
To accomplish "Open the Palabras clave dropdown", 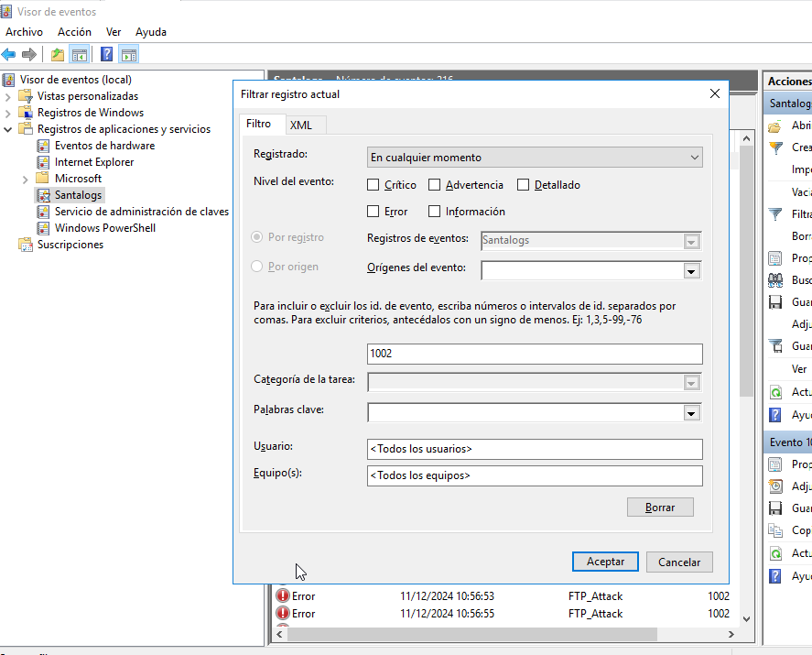I will coord(691,413).
